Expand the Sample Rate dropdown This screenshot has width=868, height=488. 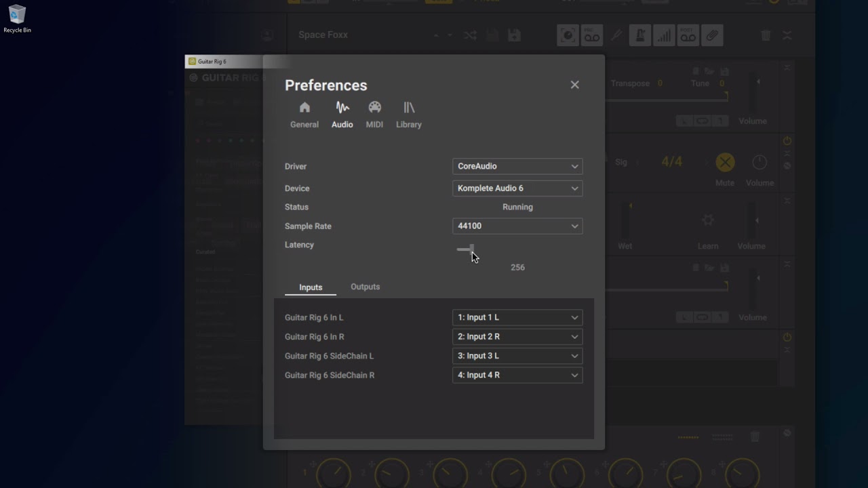pyautogui.click(x=517, y=226)
